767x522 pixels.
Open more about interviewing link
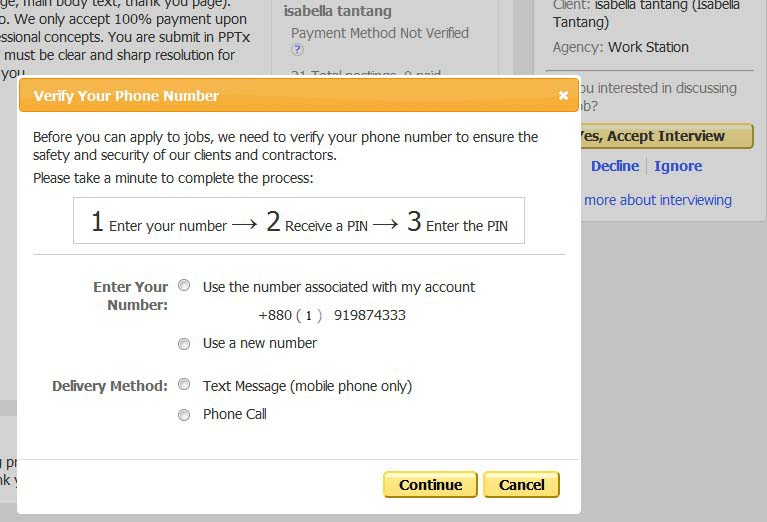click(657, 200)
